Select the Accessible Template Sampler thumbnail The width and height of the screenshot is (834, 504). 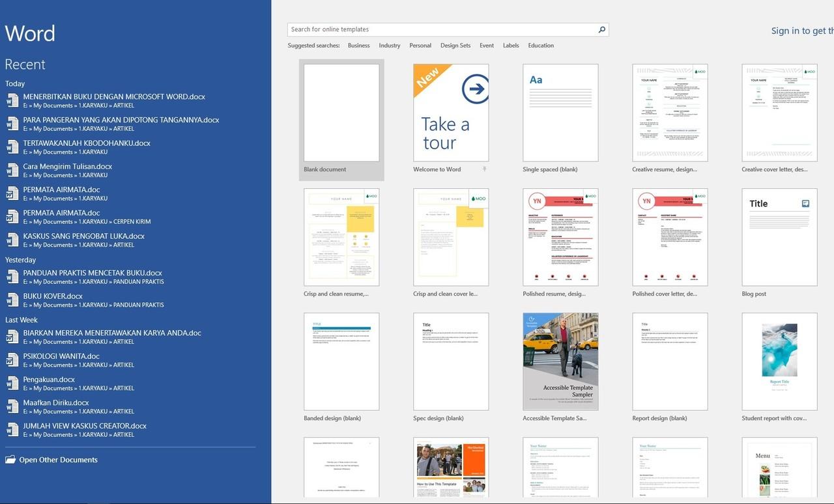point(560,361)
